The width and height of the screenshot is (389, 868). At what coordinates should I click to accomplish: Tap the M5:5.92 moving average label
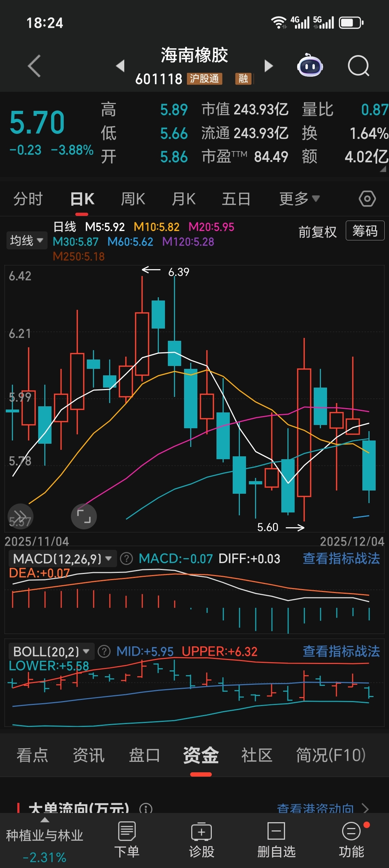[105, 227]
